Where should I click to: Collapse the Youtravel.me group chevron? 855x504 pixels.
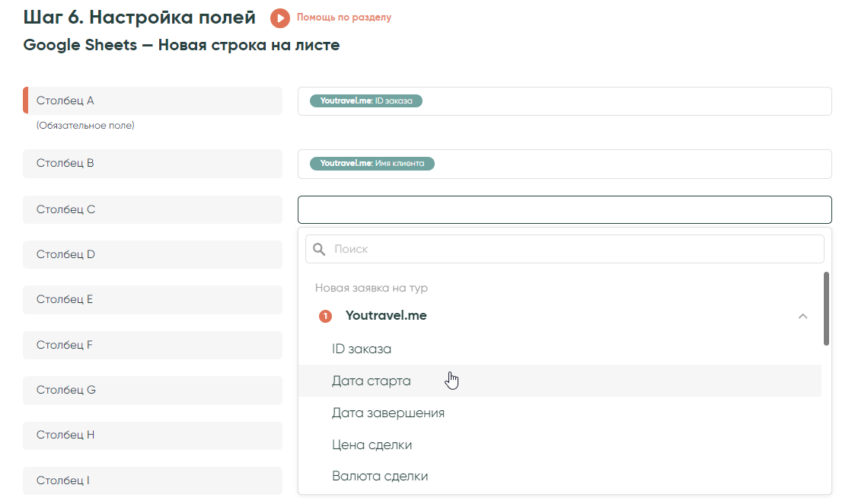click(x=802, y=316)
